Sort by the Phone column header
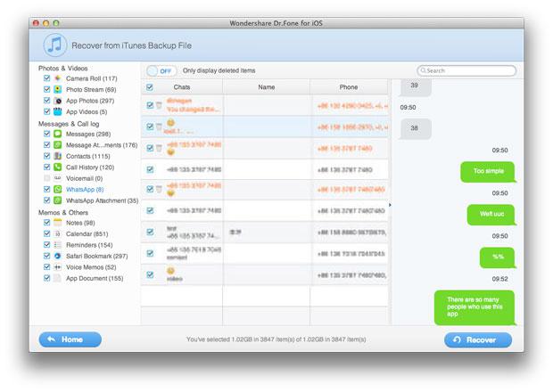553x392 pixels. (349, 87)
